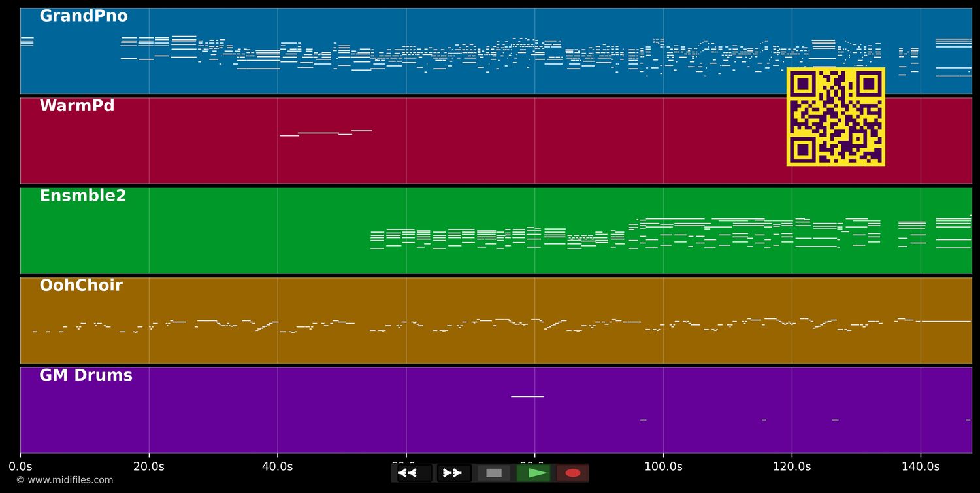
Task: Click the 140.0s timeline marker
Action: click(921, 467)
